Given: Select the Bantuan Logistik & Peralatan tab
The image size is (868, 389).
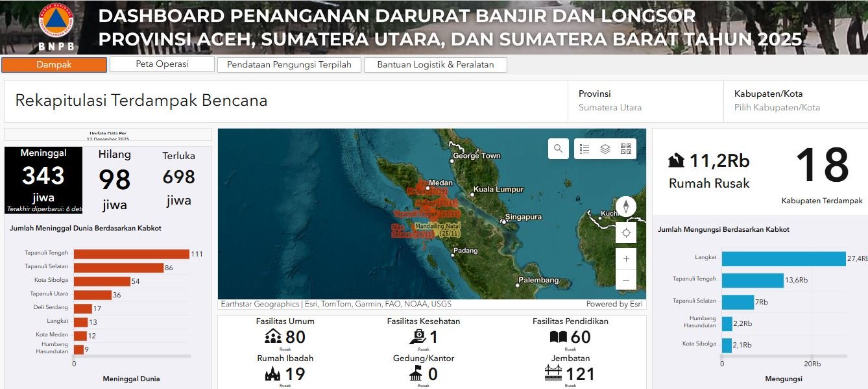Looking at the screenshot, I should (435, 65).
